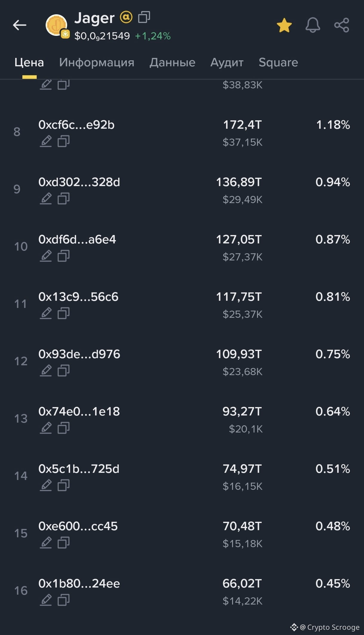364x635 pixels.
Task: Copy the Jager token address icon
Action: pos(144,17)
